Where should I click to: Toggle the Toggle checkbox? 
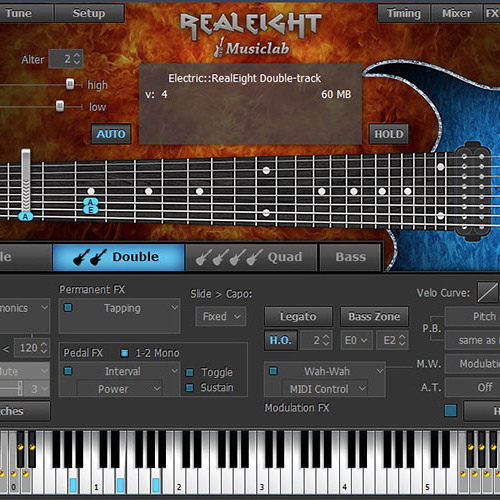coord(190,372)
